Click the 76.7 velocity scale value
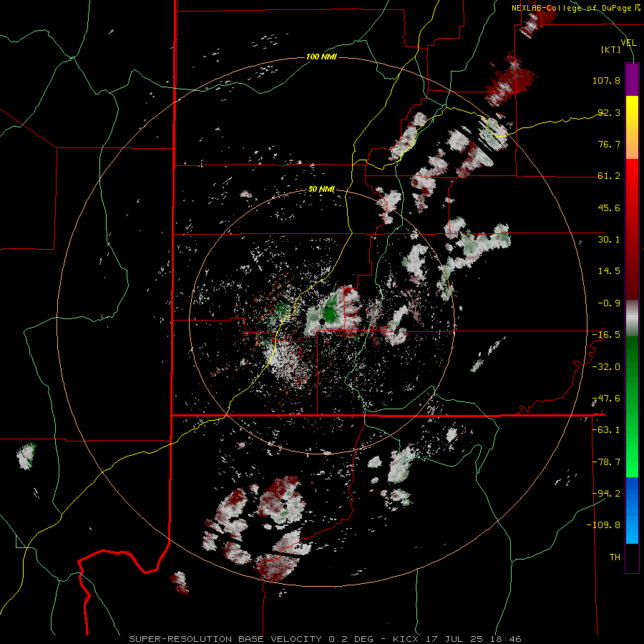The height and width of the screenshot is (644, 644). click(x=609, y=144)
